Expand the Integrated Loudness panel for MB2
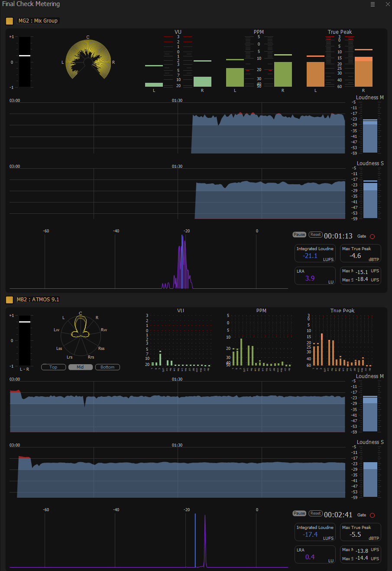392x571 pixels. point(315,532)
